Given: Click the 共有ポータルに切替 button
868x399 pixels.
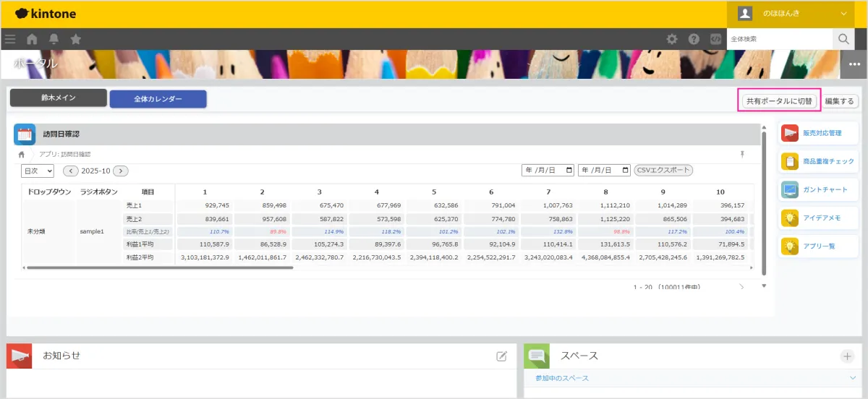Looking at the screenshot, I should [x=780, y=101].
